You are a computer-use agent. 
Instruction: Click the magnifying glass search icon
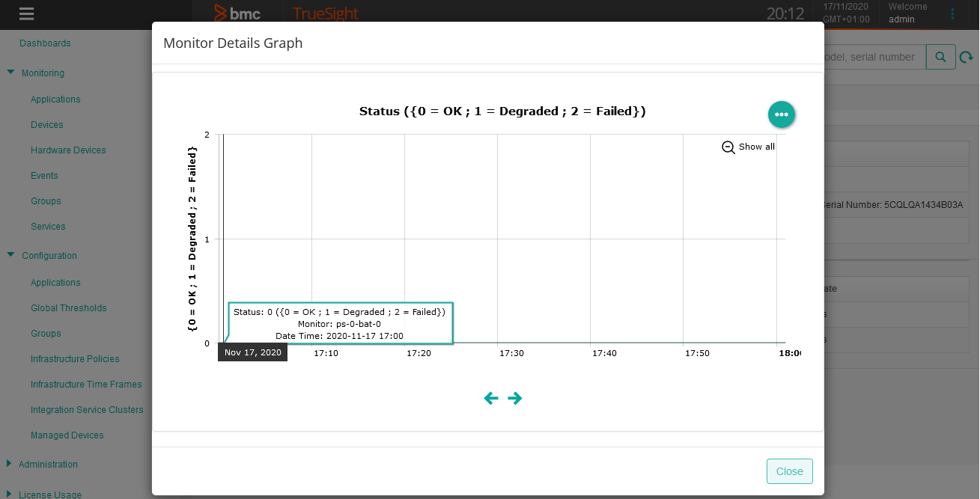(940, 56)
